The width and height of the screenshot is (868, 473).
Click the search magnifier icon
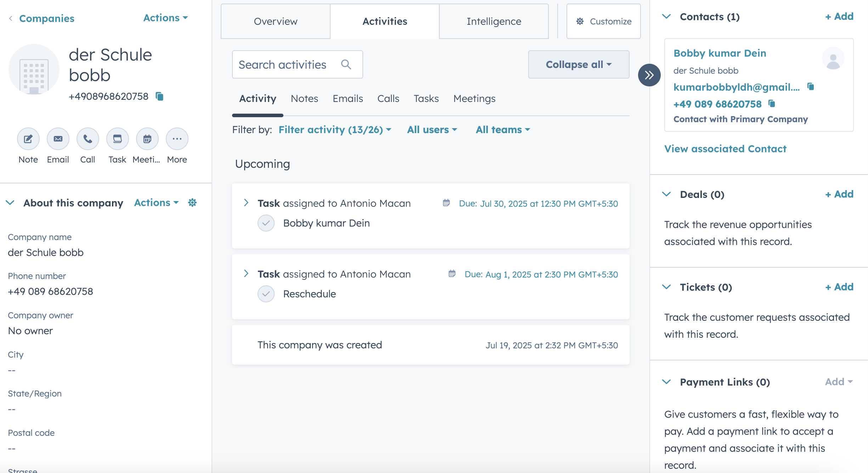(346, 64)
